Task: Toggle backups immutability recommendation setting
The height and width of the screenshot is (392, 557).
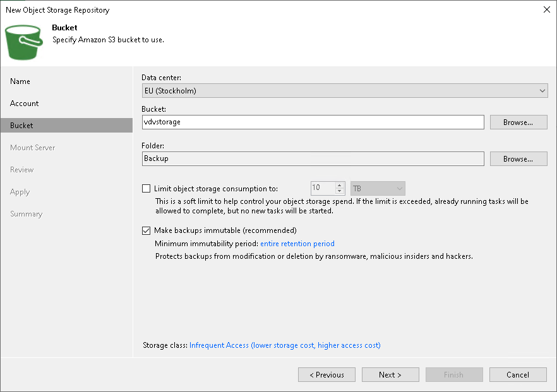Action: [146, 230]
